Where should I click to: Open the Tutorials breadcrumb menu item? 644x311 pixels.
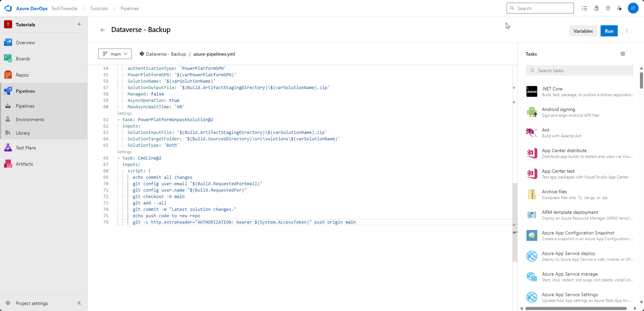[99, 8]
